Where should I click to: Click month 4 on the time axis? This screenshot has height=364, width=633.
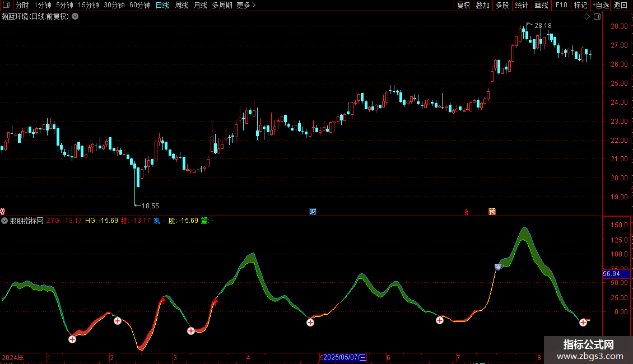tap(248, 357)
